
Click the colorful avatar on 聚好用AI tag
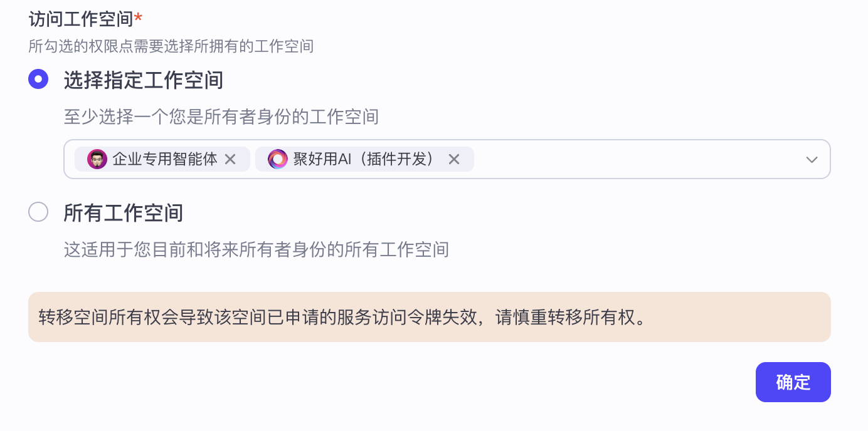[x=277, y=159]
